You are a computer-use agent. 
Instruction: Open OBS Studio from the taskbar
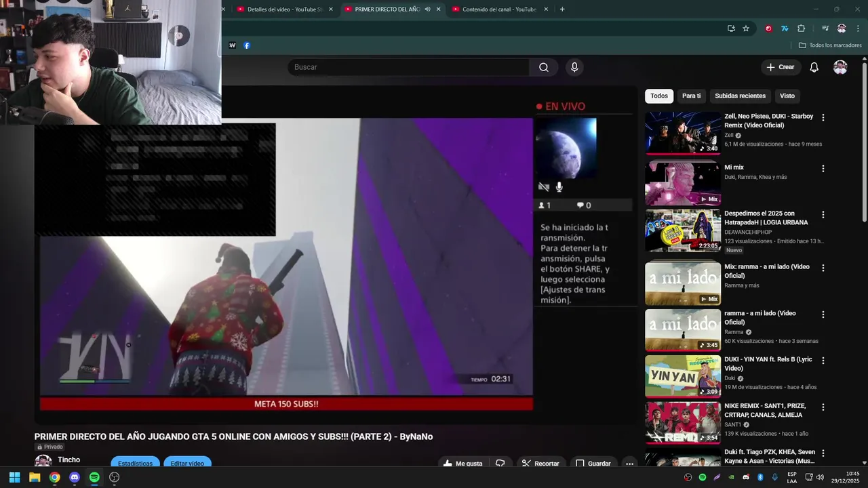point(115,477)
